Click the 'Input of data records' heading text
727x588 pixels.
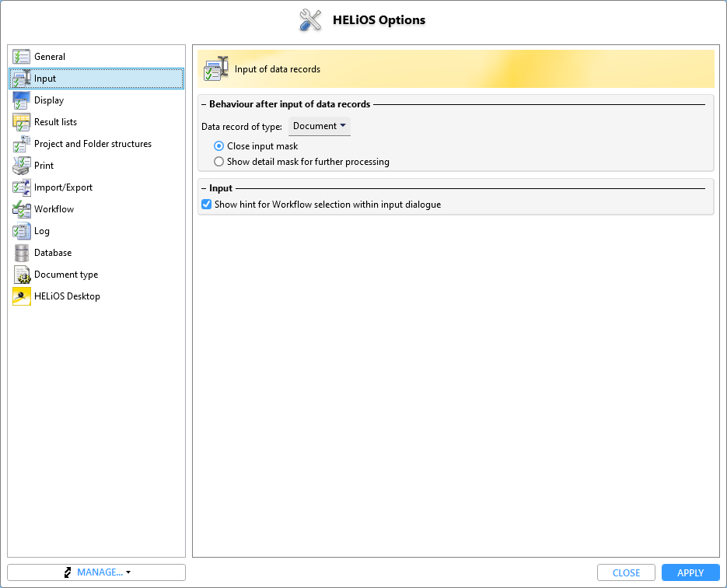click(278, 69)
